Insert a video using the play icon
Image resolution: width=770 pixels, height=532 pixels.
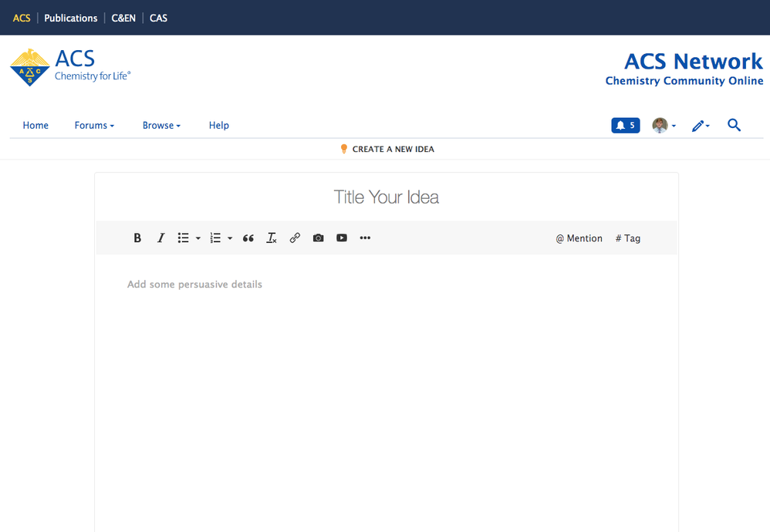[342, 238]
